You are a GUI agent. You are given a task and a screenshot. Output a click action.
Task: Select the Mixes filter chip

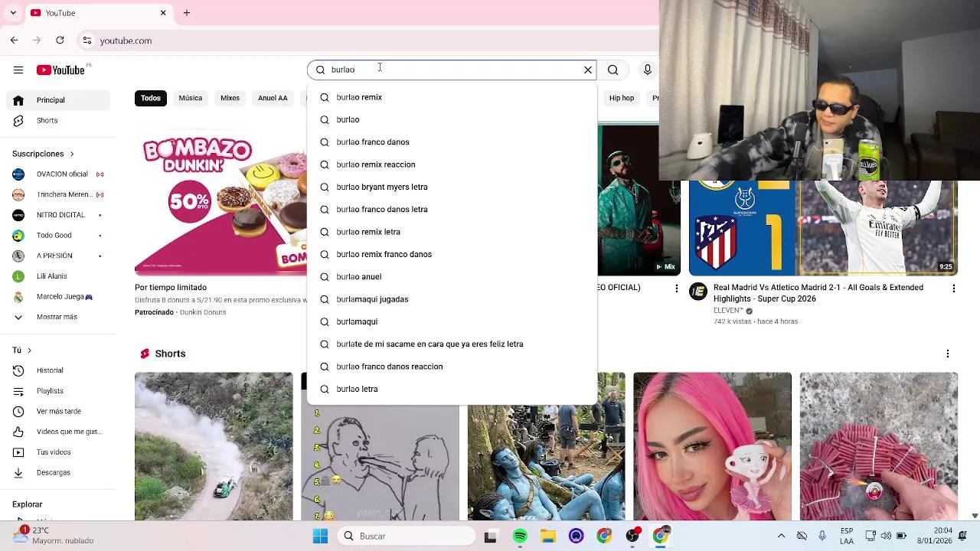point(230,98)
